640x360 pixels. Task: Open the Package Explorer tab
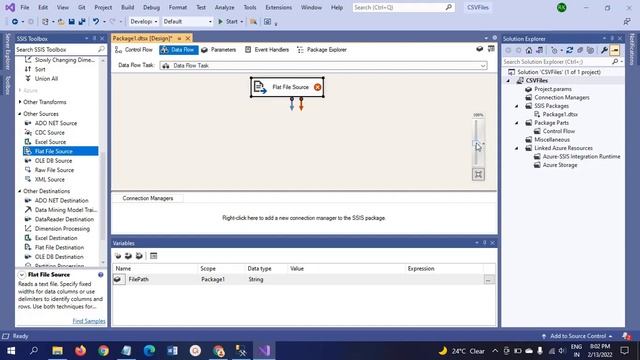coord(322,50)
